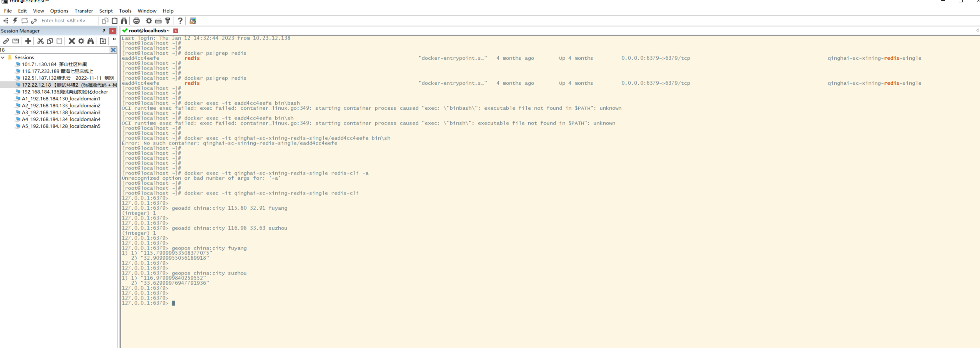Click the Connect link icon in Session Manager
This screenshot has height=348, width=980.
[6, 41]
